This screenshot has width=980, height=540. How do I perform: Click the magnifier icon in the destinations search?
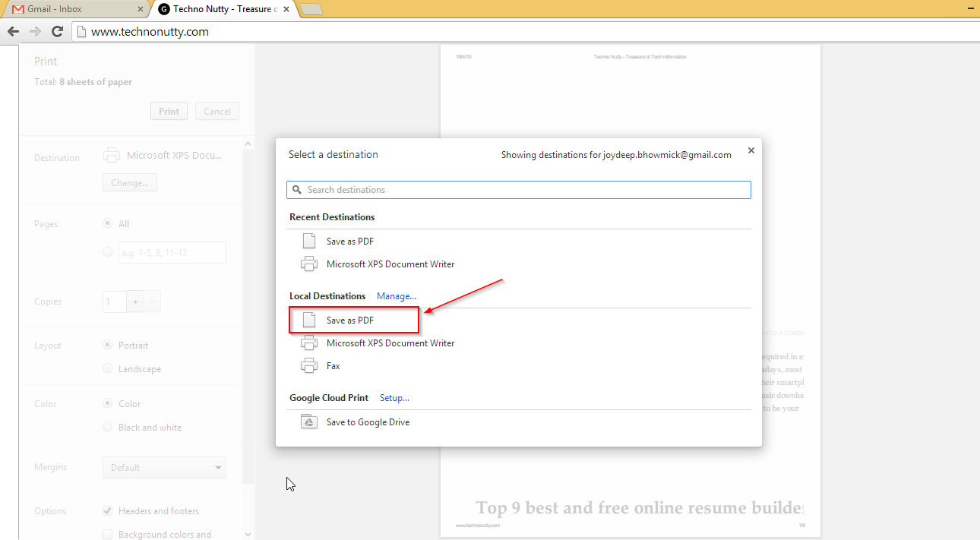296,190
